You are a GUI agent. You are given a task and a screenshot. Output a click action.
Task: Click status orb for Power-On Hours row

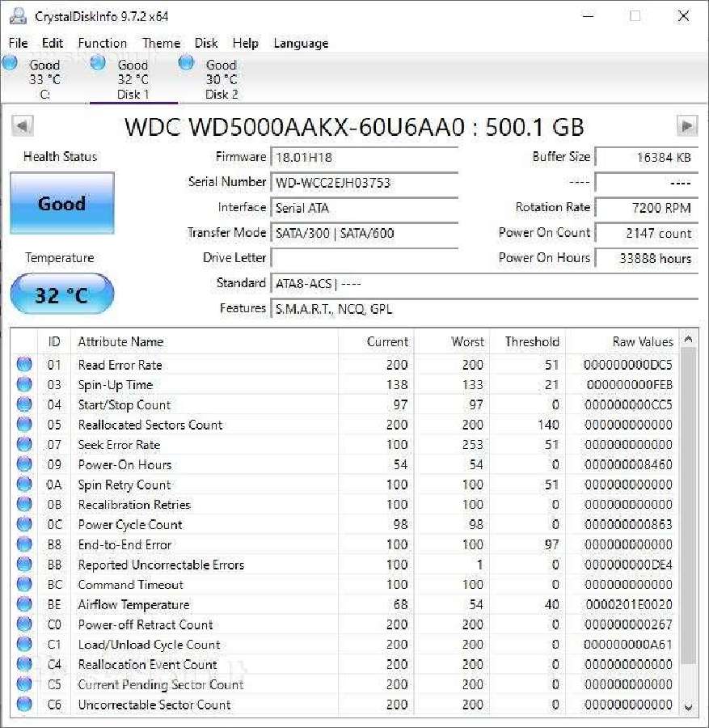24,463
